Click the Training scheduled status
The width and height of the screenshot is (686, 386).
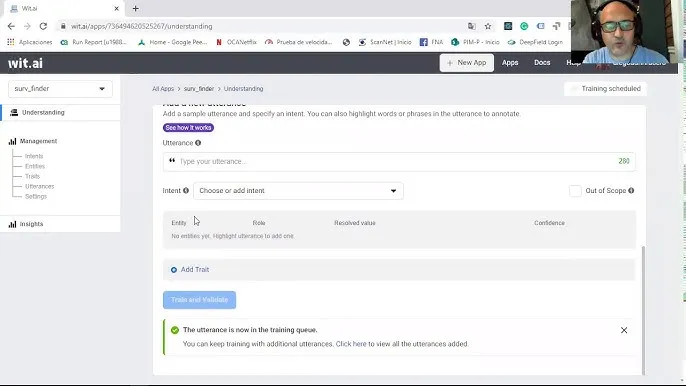tap(605, 89)
